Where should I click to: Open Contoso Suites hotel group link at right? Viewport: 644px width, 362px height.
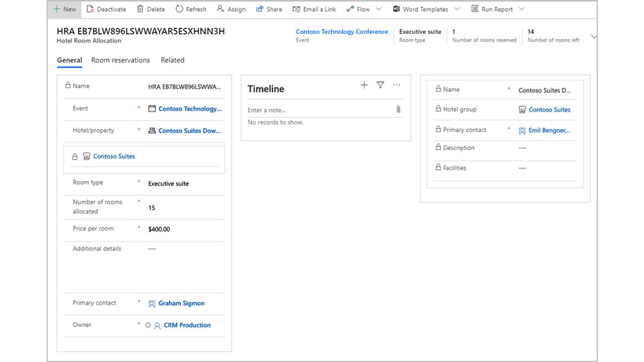click(549, 109)
